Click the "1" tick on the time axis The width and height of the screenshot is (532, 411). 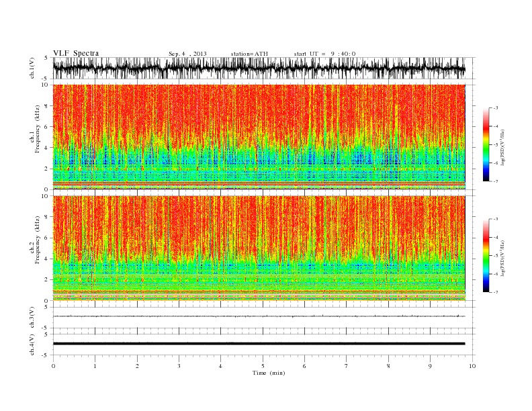pos(95,366)
